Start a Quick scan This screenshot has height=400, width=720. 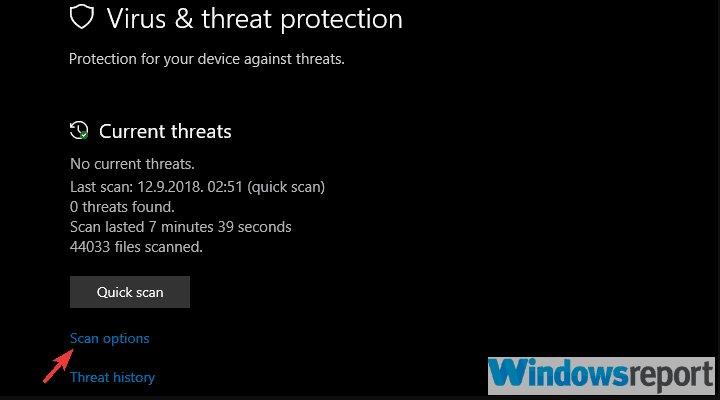[129, 292]
